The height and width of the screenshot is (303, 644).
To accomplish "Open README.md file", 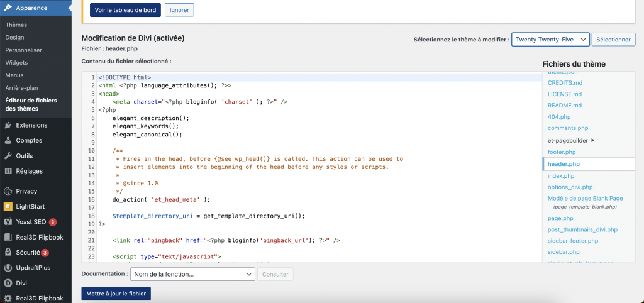I will tap(565, 106).
